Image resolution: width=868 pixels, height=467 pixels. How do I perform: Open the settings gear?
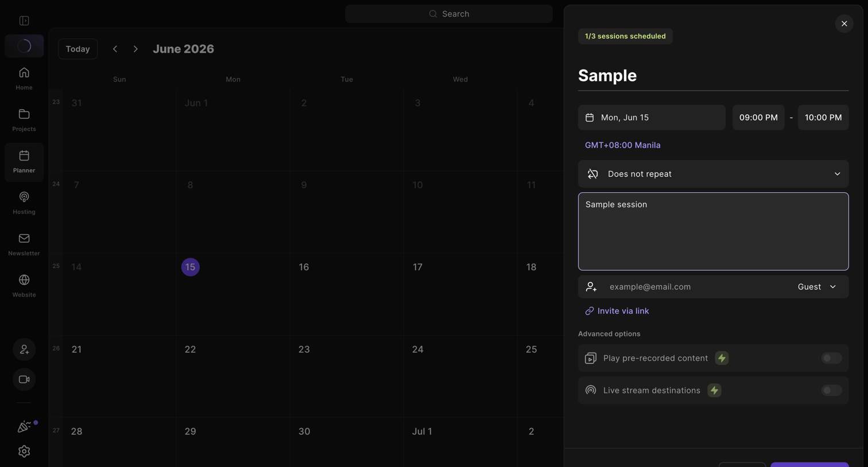tap(24, 452)
